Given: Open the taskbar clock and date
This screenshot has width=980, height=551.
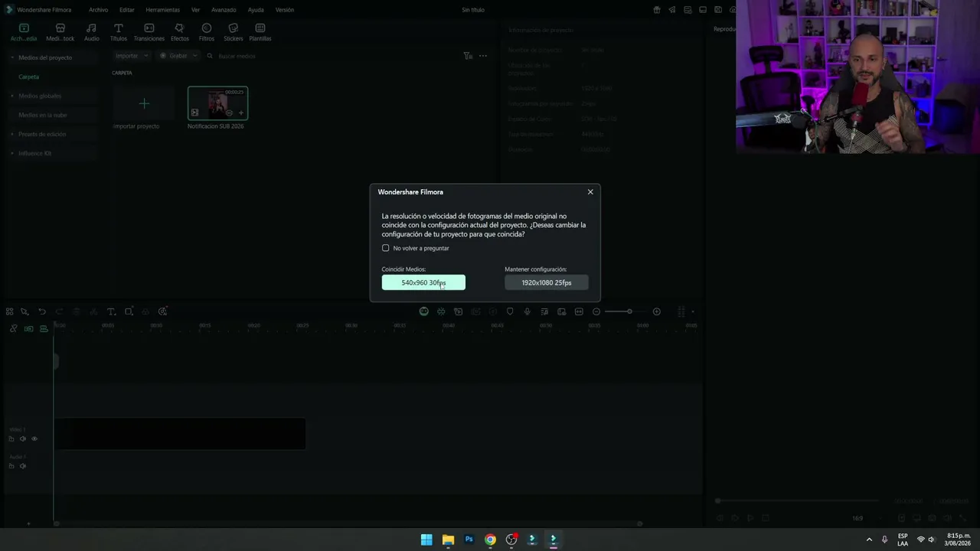Looking at the screenshot, I should point(959,540).
